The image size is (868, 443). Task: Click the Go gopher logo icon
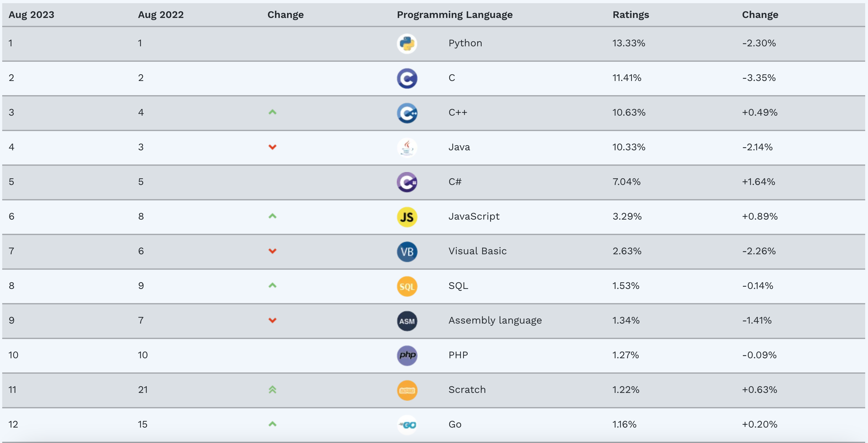tap(407, 425)
